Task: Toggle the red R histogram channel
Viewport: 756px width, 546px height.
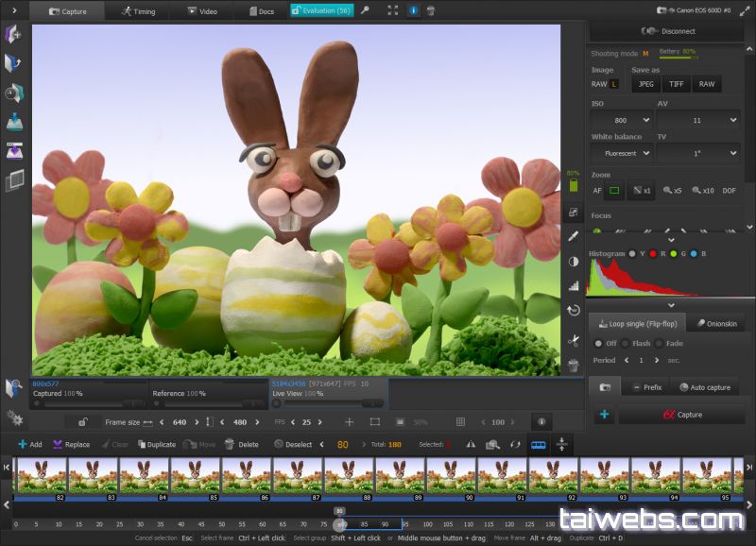Action: 652,254
